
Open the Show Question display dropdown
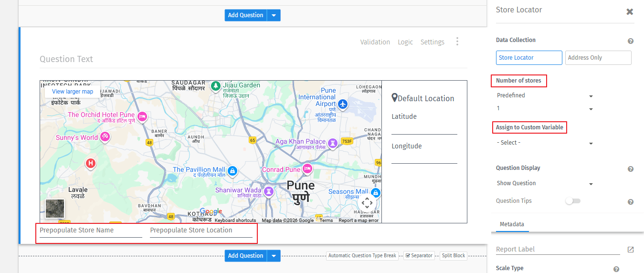point(544,183)
